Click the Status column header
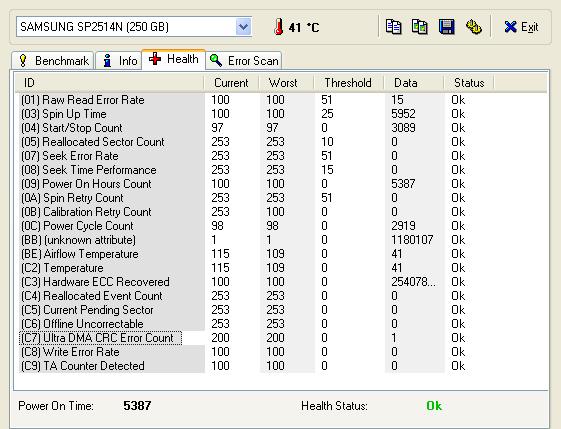561x429 pixels. [x=469, y=83]
